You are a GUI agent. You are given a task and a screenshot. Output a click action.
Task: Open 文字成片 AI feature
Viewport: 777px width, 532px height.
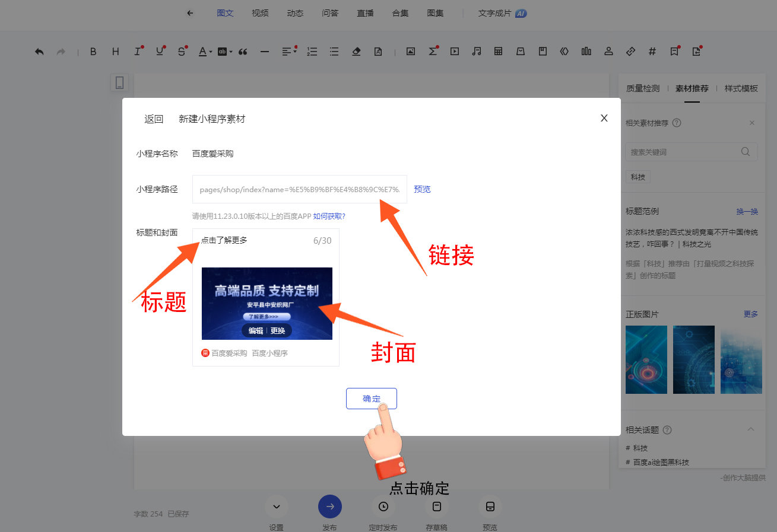(x=503, y=13)
